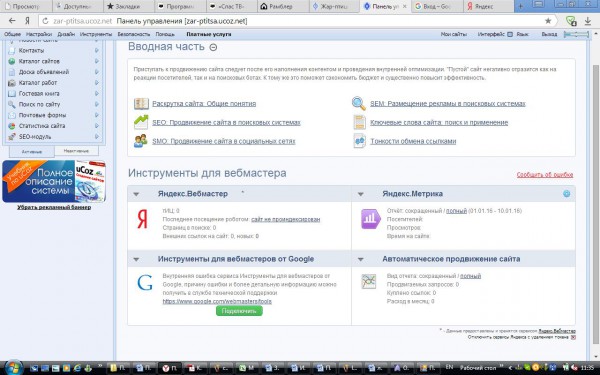The image size is (600, 375).
Task: Click the green chart icon beside SEO link
Action: pos(141,122)
